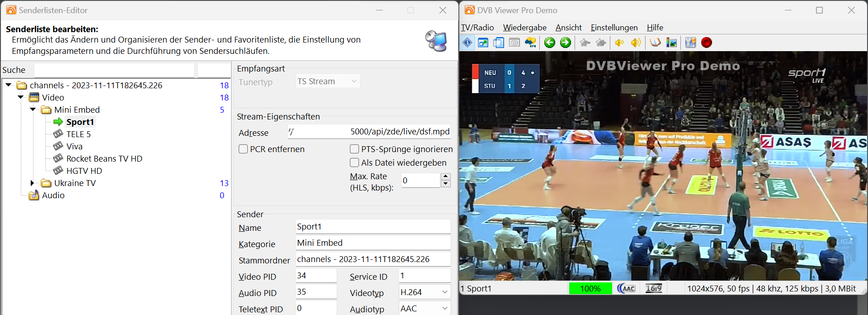Open the Ansicht menu
Image resolution: width=868 pixels, height=315 pixels.
click(569, 28)
